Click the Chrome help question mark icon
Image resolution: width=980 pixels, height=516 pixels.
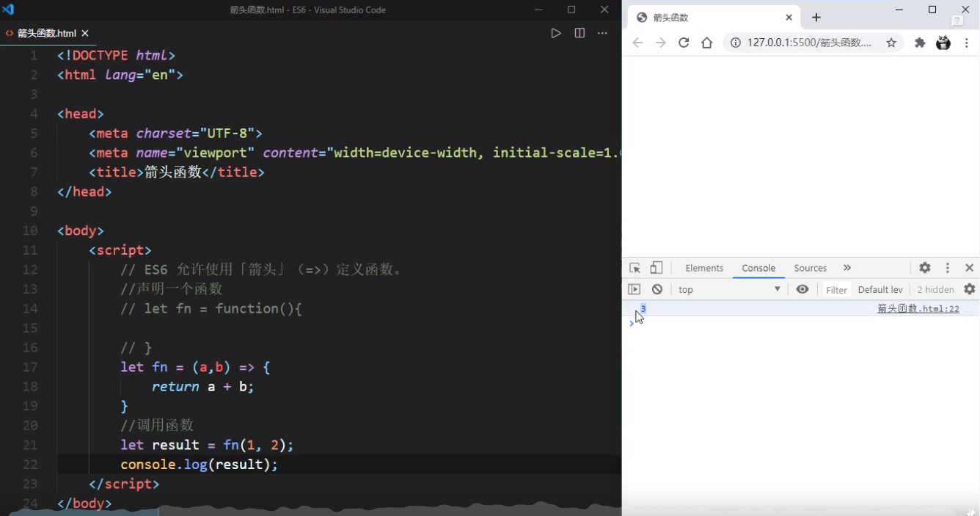pyautogui.click(x=957, y=21)
